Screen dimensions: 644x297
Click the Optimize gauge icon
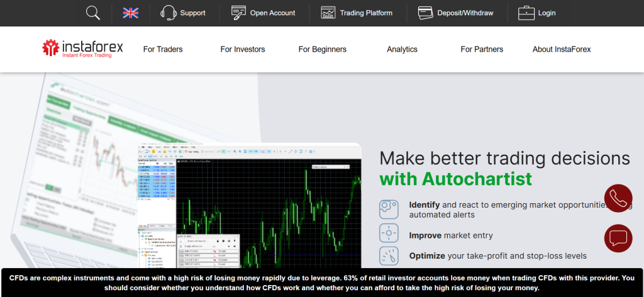click(x=389, y=256)
